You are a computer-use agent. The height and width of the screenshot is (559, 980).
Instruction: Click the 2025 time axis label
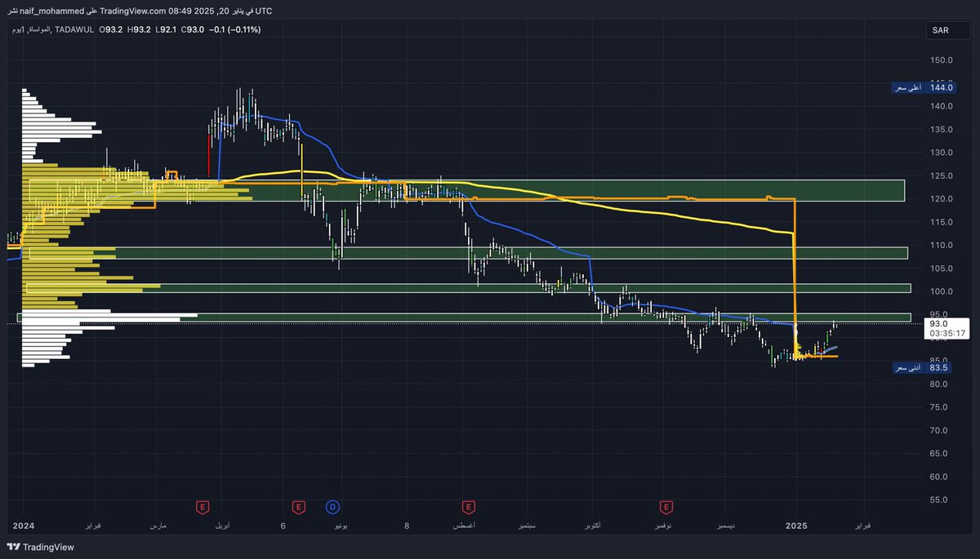point(795,526)
